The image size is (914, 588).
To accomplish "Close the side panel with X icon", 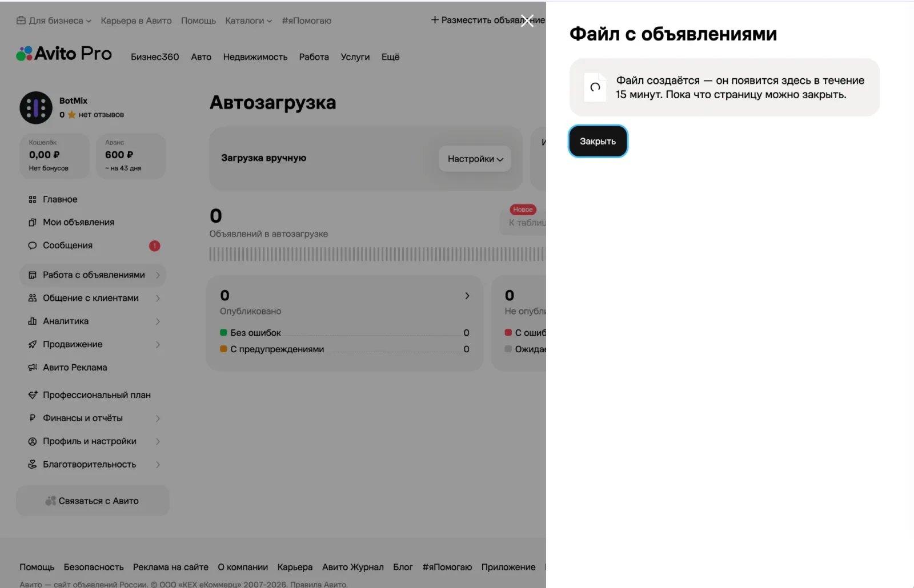I will point(527,21).
